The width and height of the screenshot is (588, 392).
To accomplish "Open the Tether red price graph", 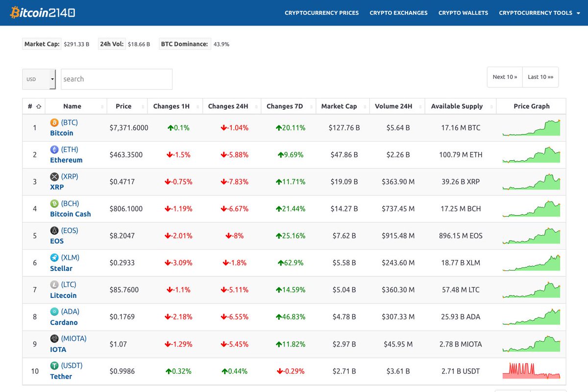I will tap(531, 371).
